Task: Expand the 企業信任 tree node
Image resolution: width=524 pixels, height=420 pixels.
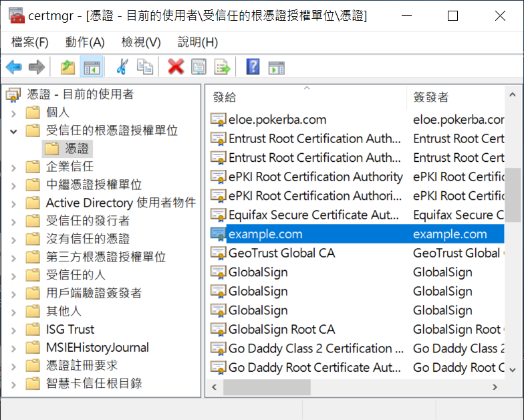Action: point(13,168)
